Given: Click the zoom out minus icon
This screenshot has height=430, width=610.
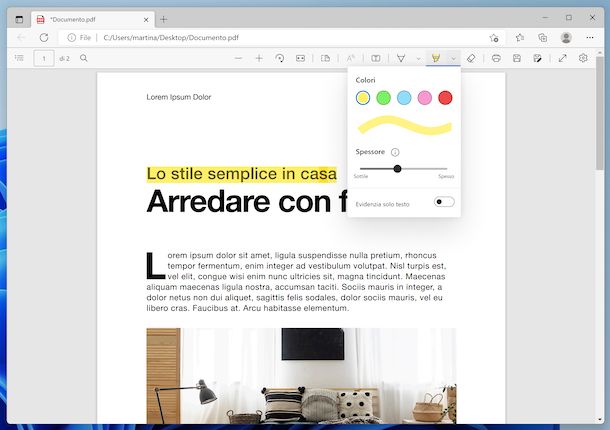Looking at the screenshot, I should click(238, 59).
